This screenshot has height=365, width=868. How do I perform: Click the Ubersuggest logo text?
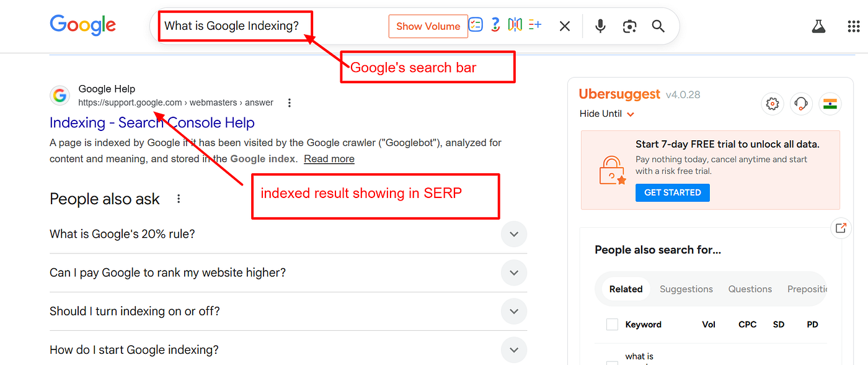click(x=619, y=94)
